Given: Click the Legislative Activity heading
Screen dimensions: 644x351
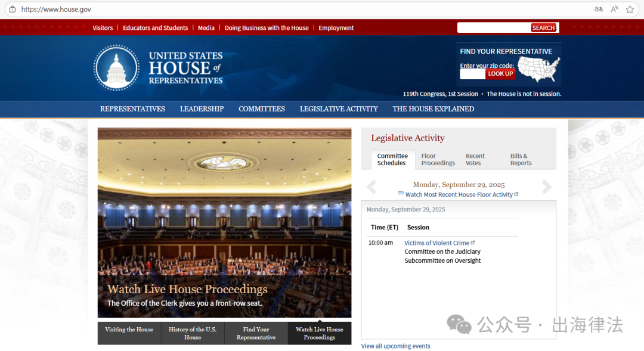Looking at the screenshot, I should 407,138.
